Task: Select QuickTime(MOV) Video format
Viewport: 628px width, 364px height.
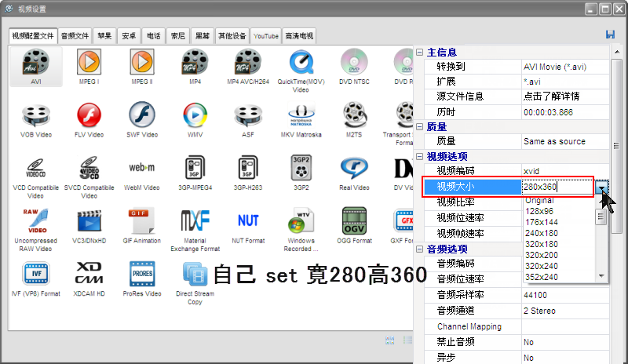Action: click(x=301, y=62)
